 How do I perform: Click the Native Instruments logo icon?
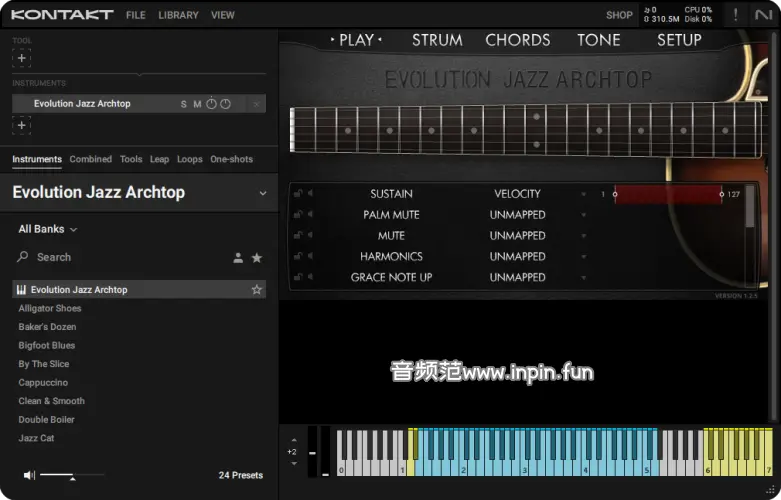[764, 15]
